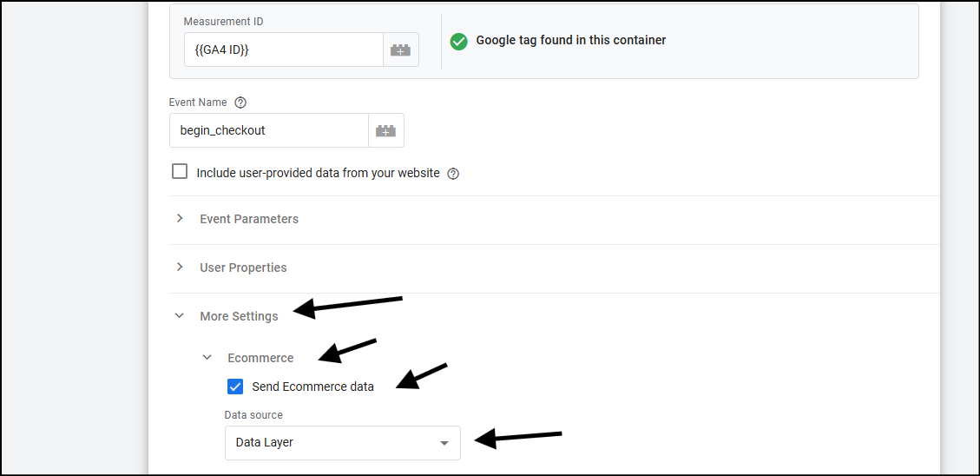Click the begin_checkout Event Name field

click(x=269, y=130)
